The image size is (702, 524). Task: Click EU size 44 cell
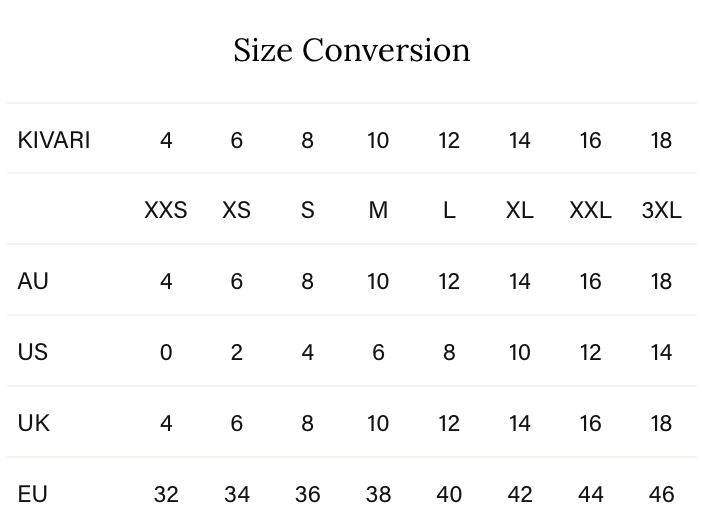pos(590,494)
